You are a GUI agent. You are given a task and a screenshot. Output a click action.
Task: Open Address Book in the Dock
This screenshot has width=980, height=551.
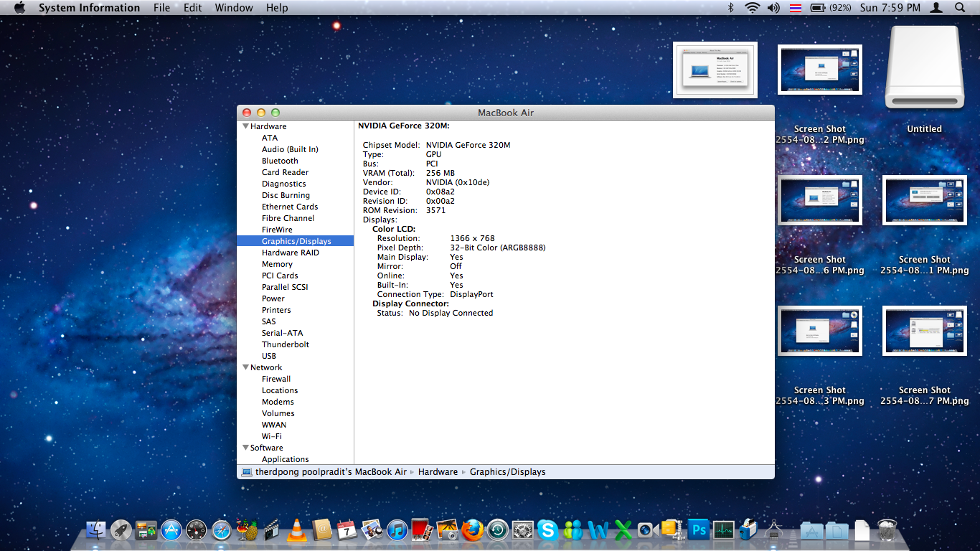[321, 530]
